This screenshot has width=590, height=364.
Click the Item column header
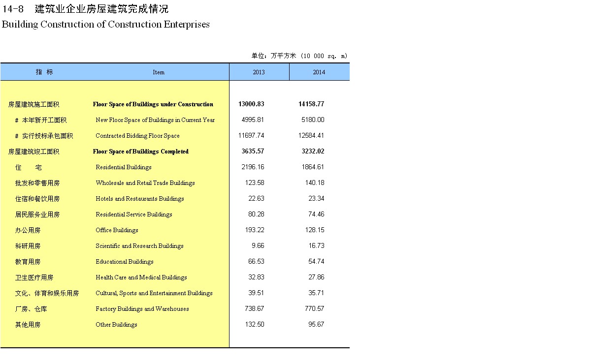pos(159,72)
